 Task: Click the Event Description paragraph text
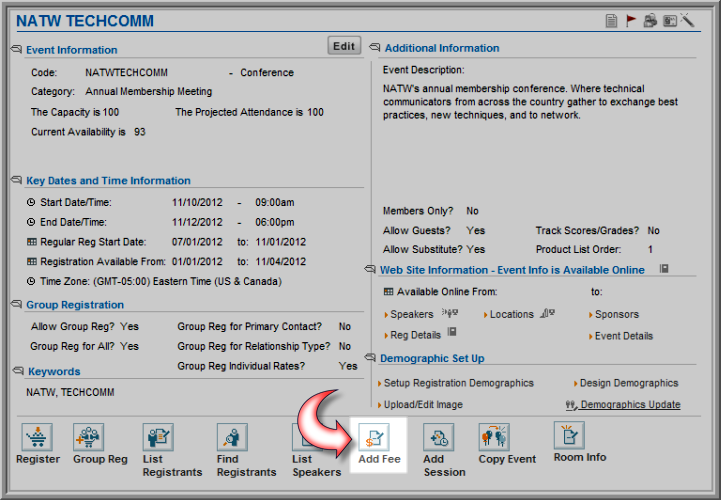pyautogui.click(x=530, y=102)
